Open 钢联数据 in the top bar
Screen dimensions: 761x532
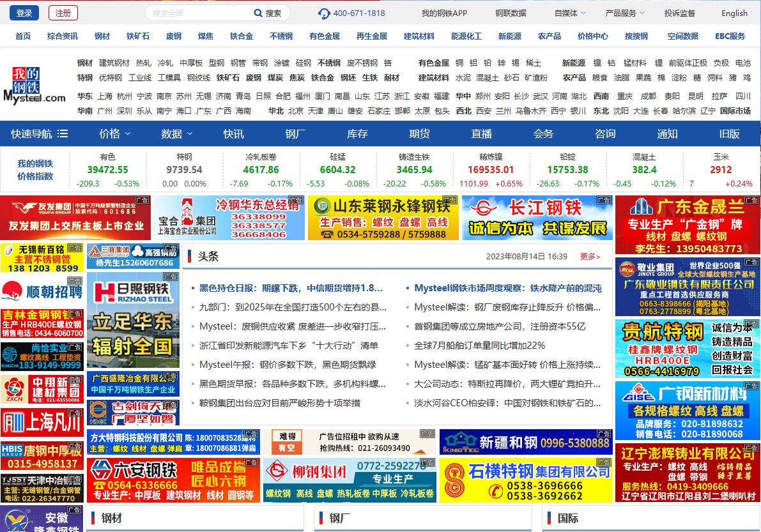(x=511, y=13)
